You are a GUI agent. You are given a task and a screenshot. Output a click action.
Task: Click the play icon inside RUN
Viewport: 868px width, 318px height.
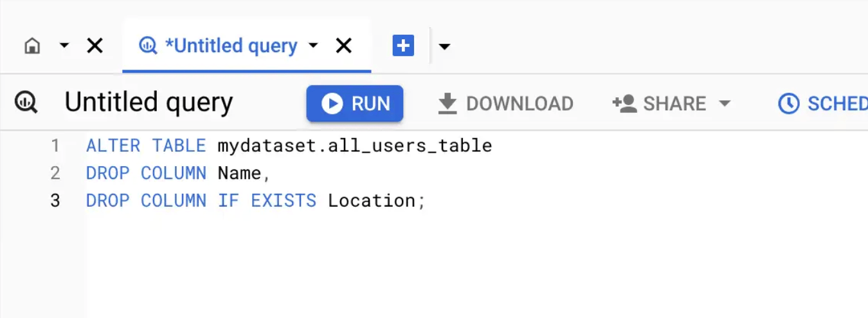(x=332, y=104)
